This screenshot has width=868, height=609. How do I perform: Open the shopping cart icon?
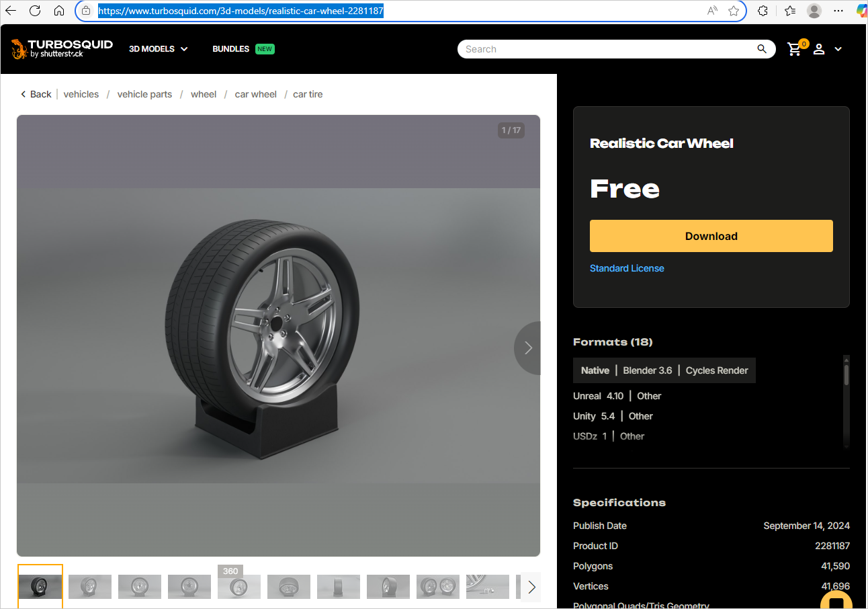coord(795,49)
